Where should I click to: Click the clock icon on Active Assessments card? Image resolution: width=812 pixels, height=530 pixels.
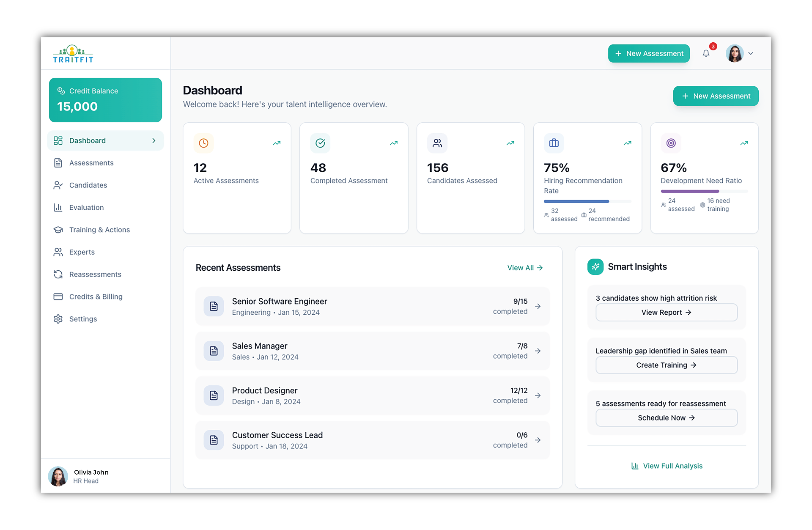pos(203,143)
